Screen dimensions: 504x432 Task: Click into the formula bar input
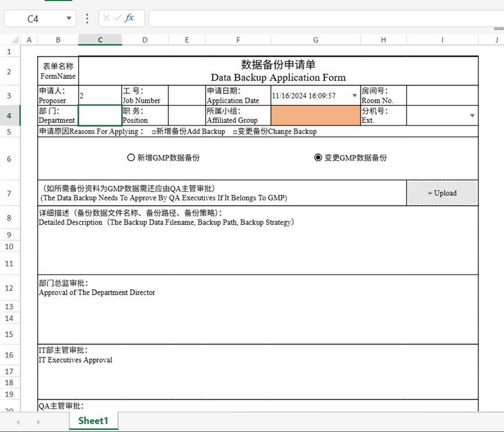point(320,19)
